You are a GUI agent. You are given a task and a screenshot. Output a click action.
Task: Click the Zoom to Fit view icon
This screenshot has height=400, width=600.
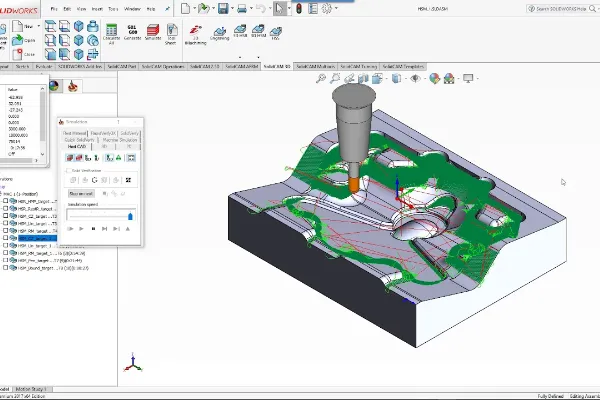pyautogui.click(x=321, y=78)
